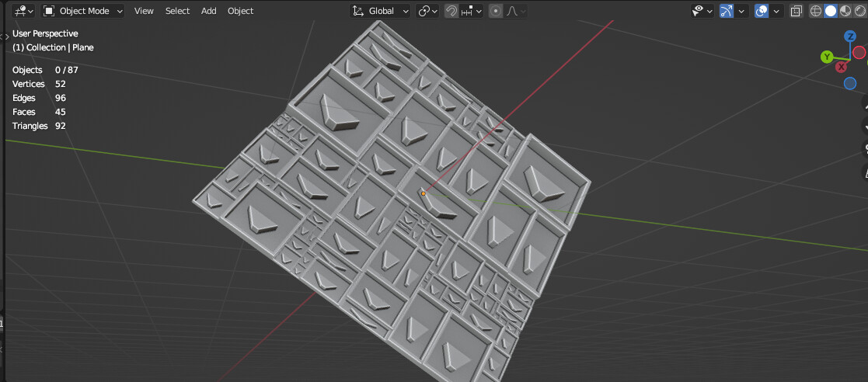Screen dimensions: 868x382
Task: Open the View menu
Action: pyautogui.click(x=144, y=11)
